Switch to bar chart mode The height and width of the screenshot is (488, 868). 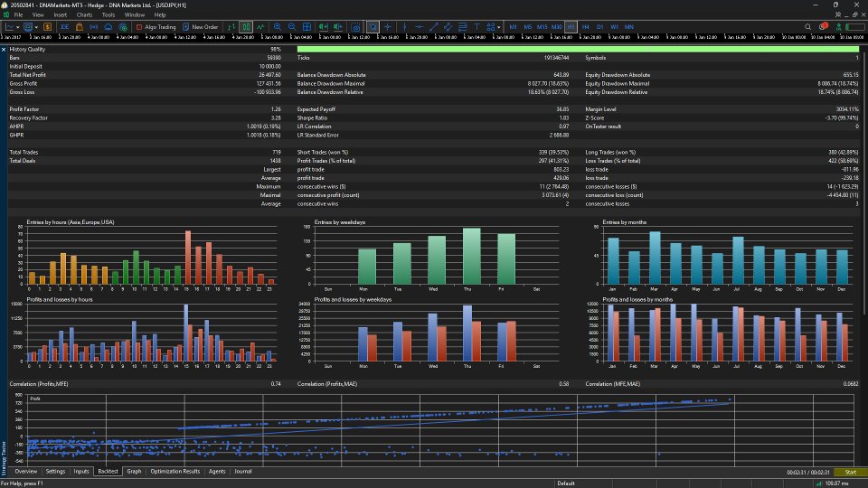(x=231, y=26)
